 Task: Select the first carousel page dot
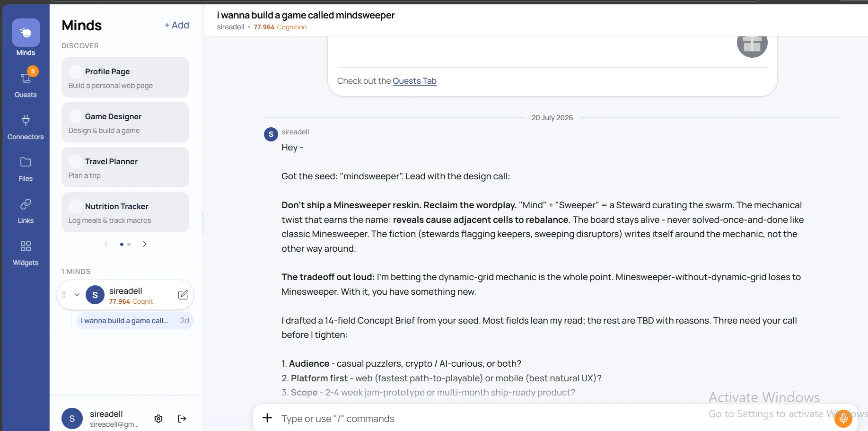[122, 245]
